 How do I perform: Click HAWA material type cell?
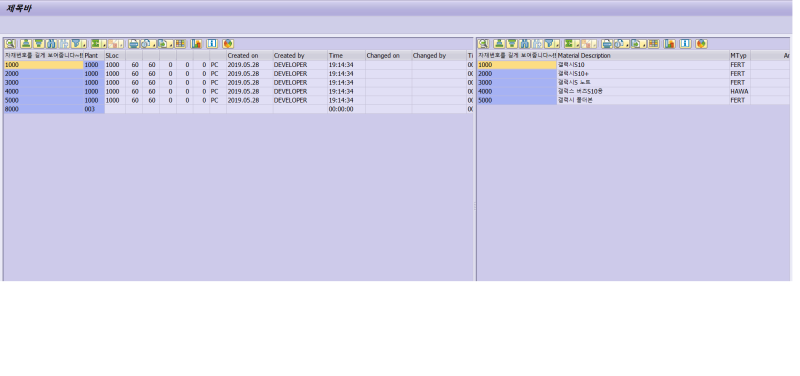point(739,92)
